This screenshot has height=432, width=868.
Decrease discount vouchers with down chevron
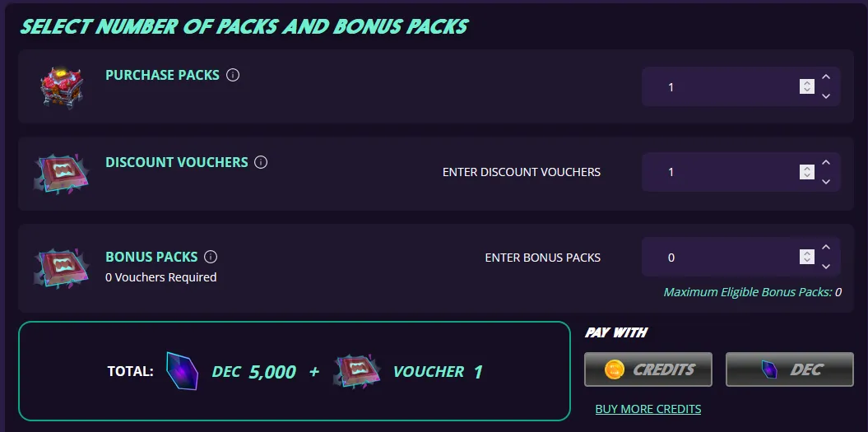[826, 182]
